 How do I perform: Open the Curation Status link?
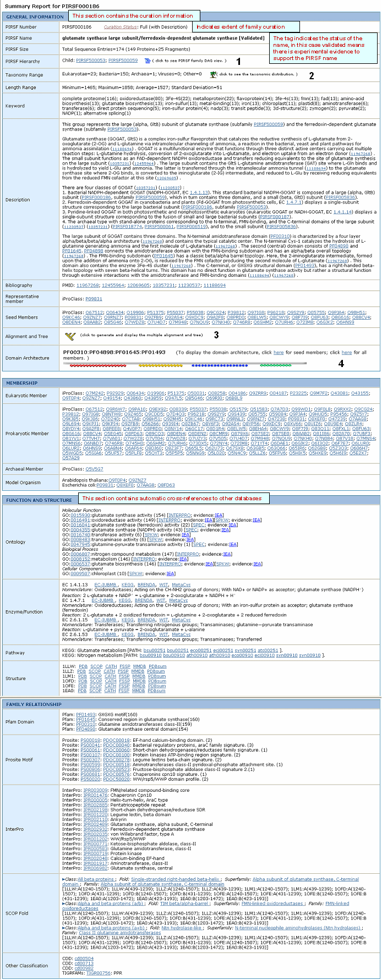120,26
